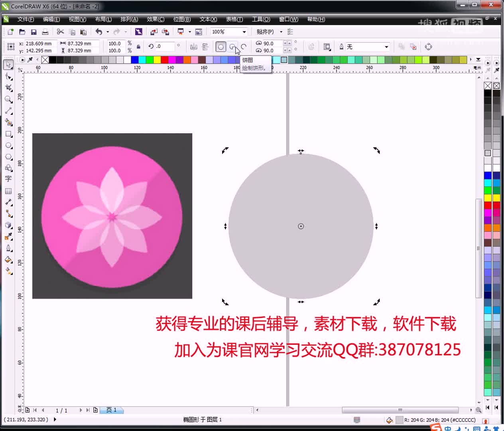Click the Export icon
The image size is (504, 431).
(165, 32)
